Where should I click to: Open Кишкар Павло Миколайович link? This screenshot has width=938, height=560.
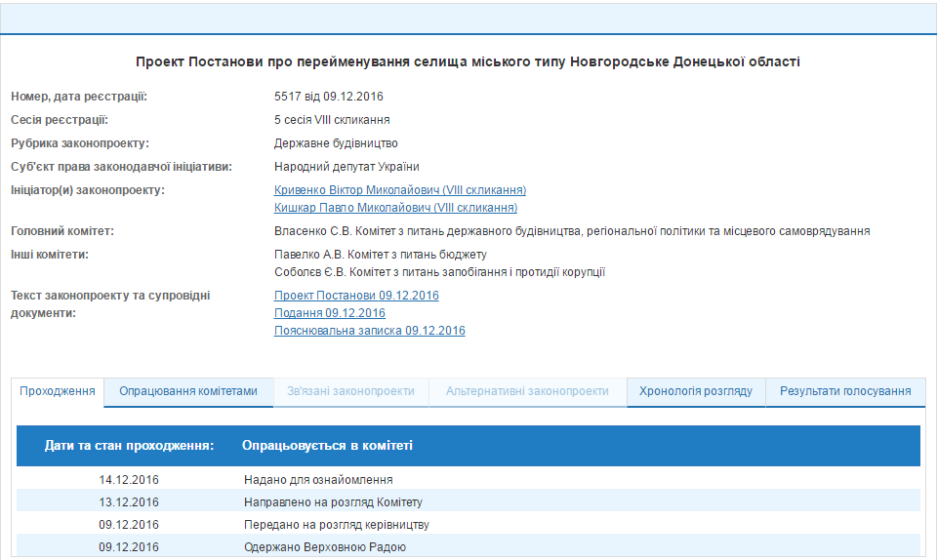coord(395,208)
